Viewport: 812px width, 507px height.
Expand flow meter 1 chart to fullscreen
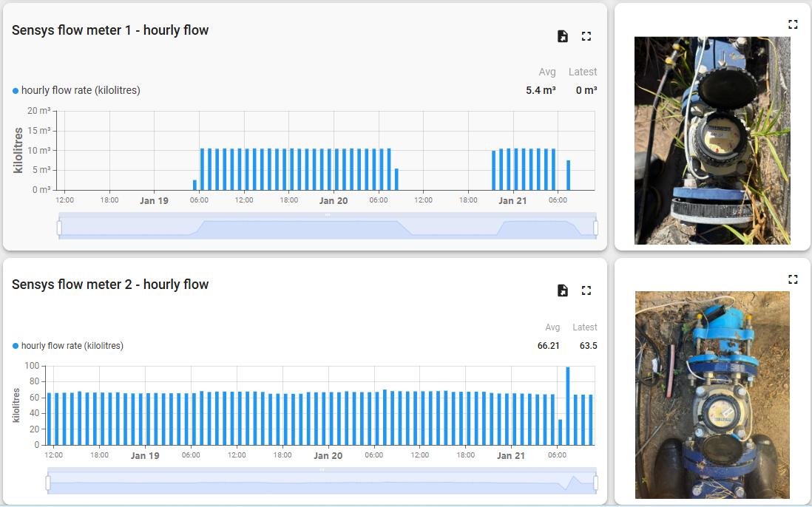[x=586, y=35]
